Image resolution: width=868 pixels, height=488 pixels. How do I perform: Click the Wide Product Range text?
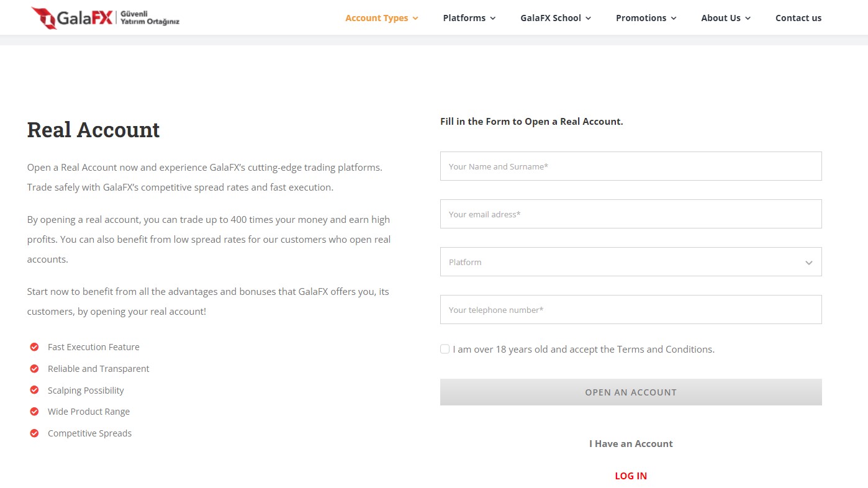[x=89, y=412]
